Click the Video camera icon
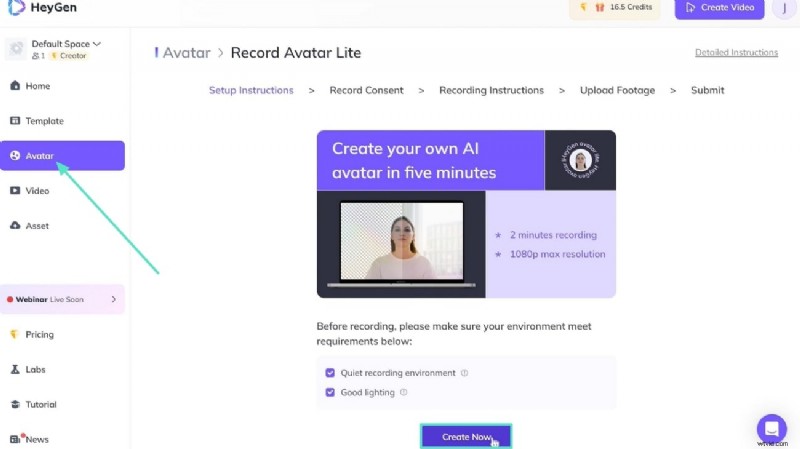This screenshot has width=800, height=449. [15, 190]
